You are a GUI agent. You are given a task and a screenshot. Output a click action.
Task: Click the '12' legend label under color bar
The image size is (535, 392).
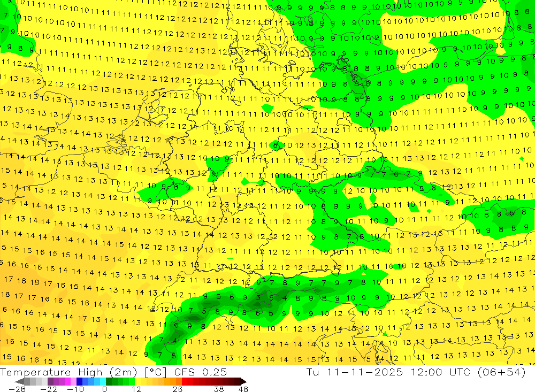pyautogui.click(x=136, y=389)
